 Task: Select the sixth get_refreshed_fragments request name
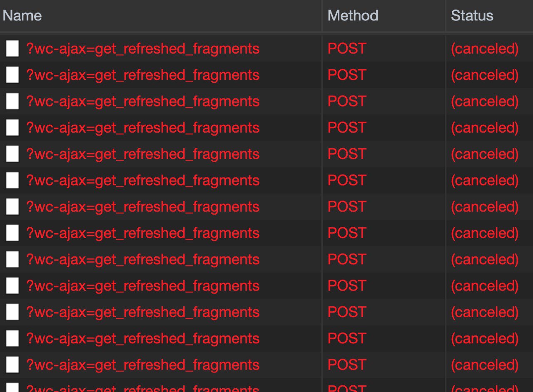(143, 181)
